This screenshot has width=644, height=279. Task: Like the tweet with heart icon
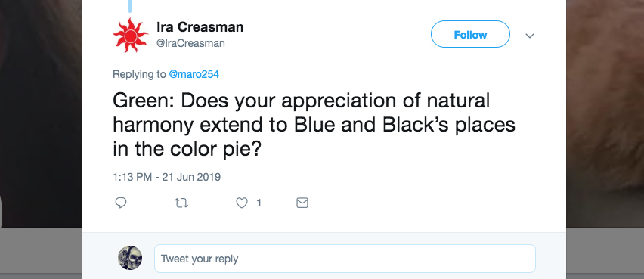[242, 203]
